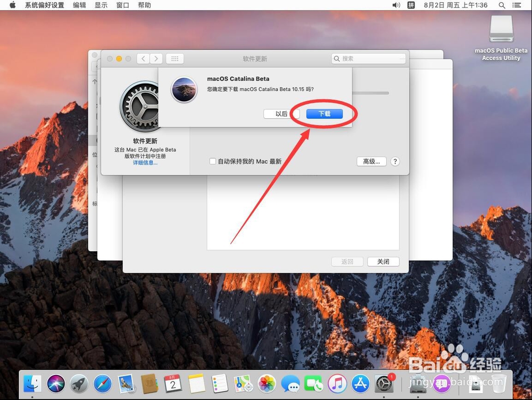Click the 搜索 field in Software Update
The width and height of the screenshot is (532, 400).
[x=369, y=59]
